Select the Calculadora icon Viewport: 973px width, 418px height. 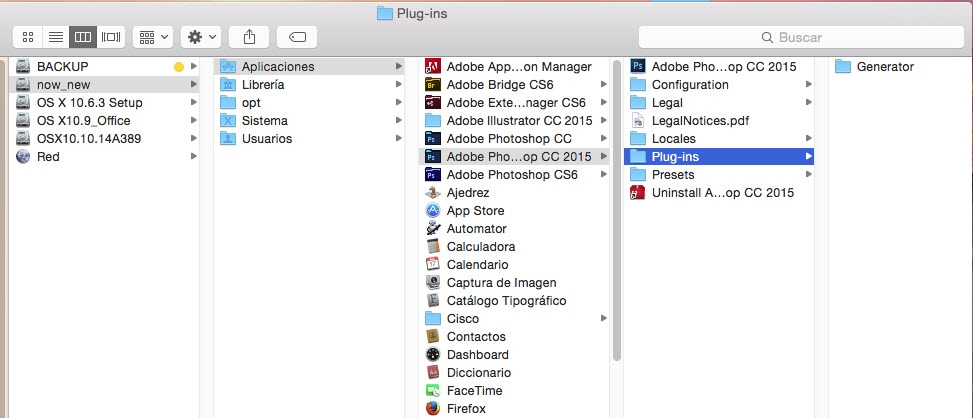point(433,246)
